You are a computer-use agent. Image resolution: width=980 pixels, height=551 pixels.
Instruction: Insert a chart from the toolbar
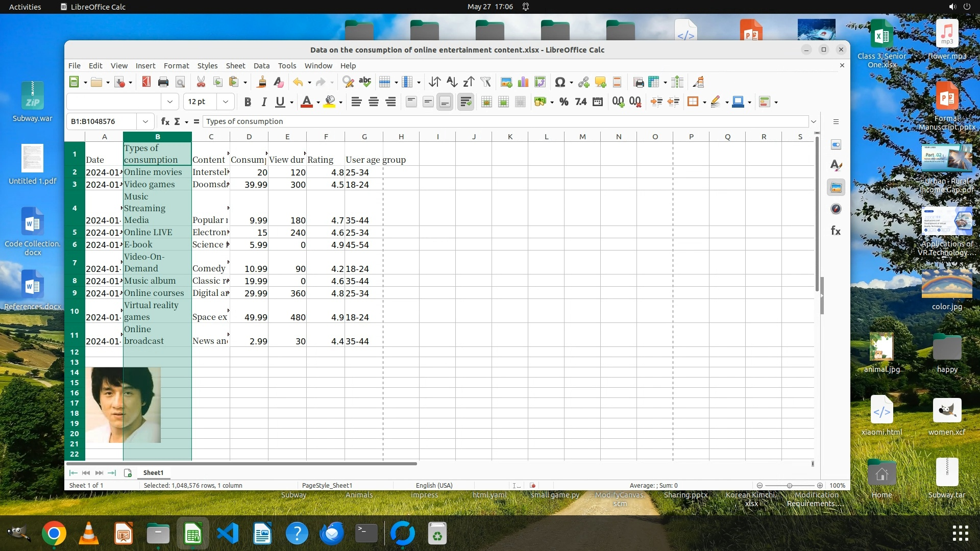point(523,82)
